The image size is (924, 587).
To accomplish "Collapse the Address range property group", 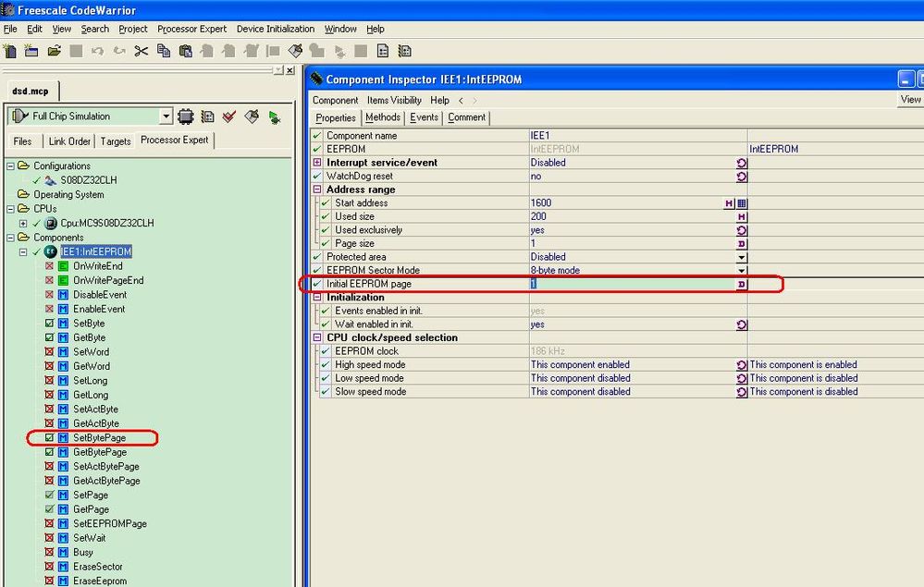I will 317,190.
